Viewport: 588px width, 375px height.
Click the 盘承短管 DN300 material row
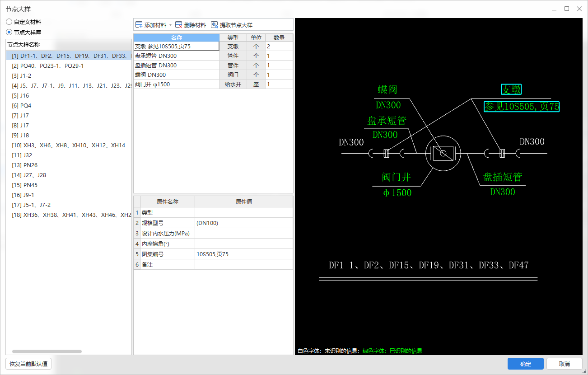(213, 56)
